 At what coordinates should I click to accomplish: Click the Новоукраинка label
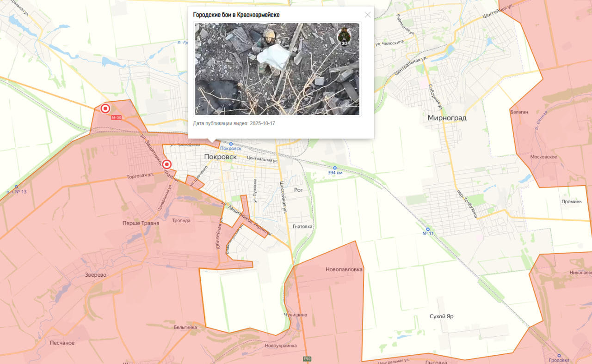click(x=280, y=346)
